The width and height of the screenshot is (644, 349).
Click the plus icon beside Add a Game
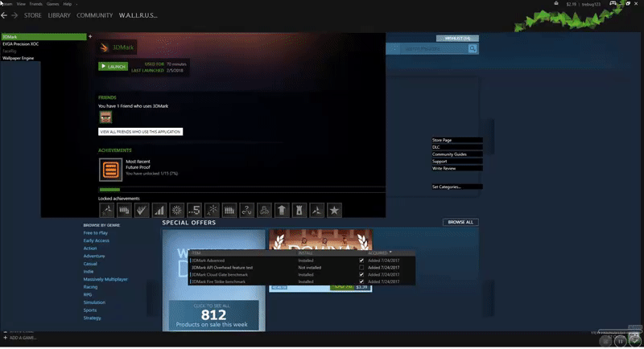tap(6, 338)
